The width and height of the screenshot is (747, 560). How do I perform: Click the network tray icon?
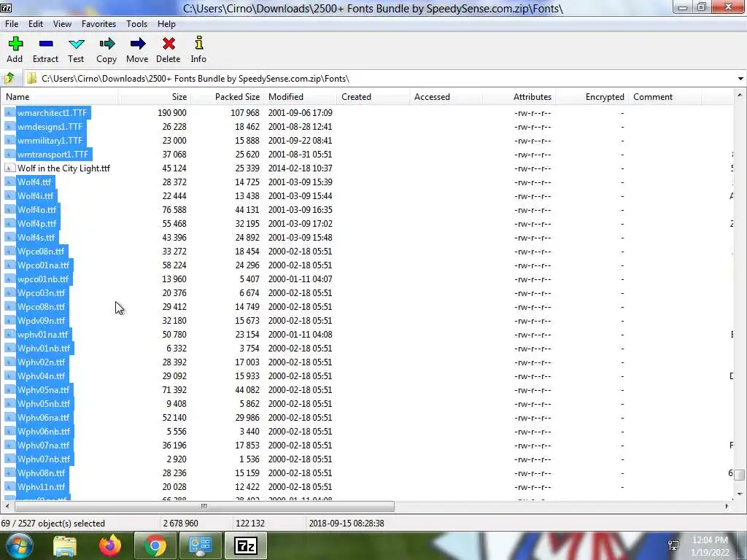point(673,545)
